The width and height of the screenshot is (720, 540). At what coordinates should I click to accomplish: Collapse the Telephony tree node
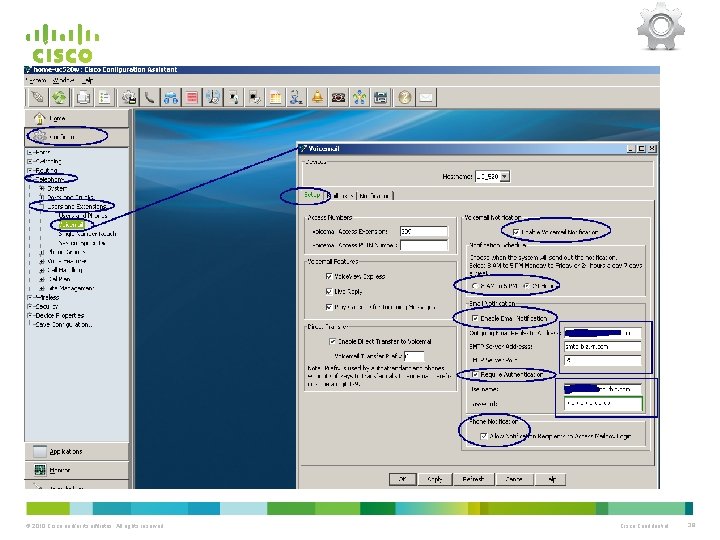point(29,179)
